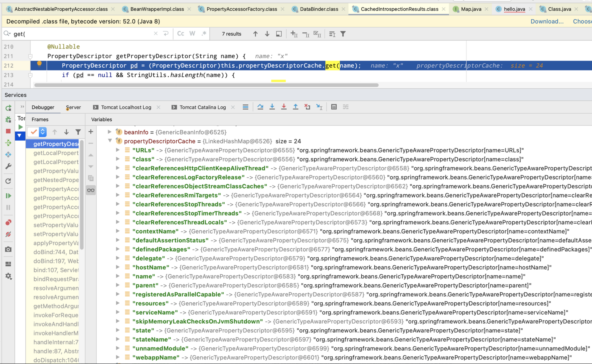The height and width of the screenshot is (364, 592).
Task: Open the Class.java editor tab
Action: tap(559, 9)
